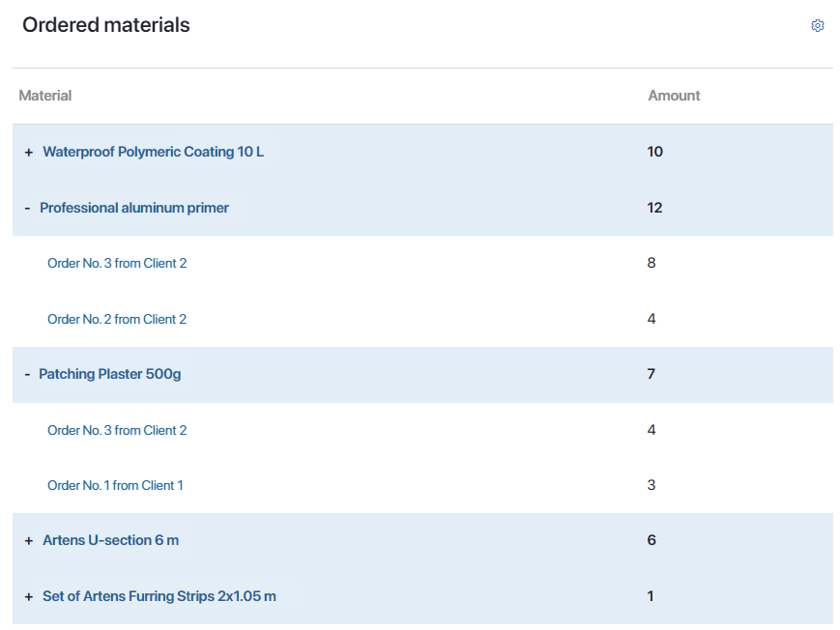Click the Ordered materials widget title
Image resolution: width=840 pixels, height=630 pixels.
click(106, 25)
